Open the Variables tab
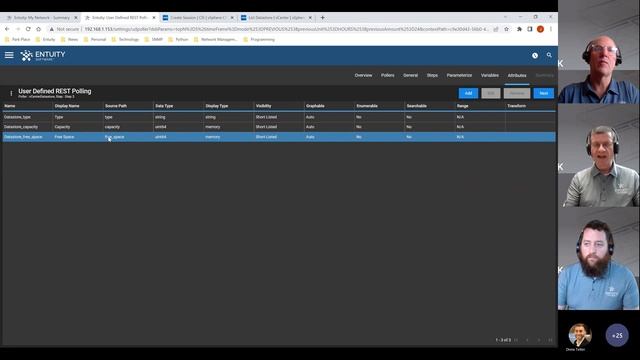This screenshot has height=360, width=640. [489, 76]
